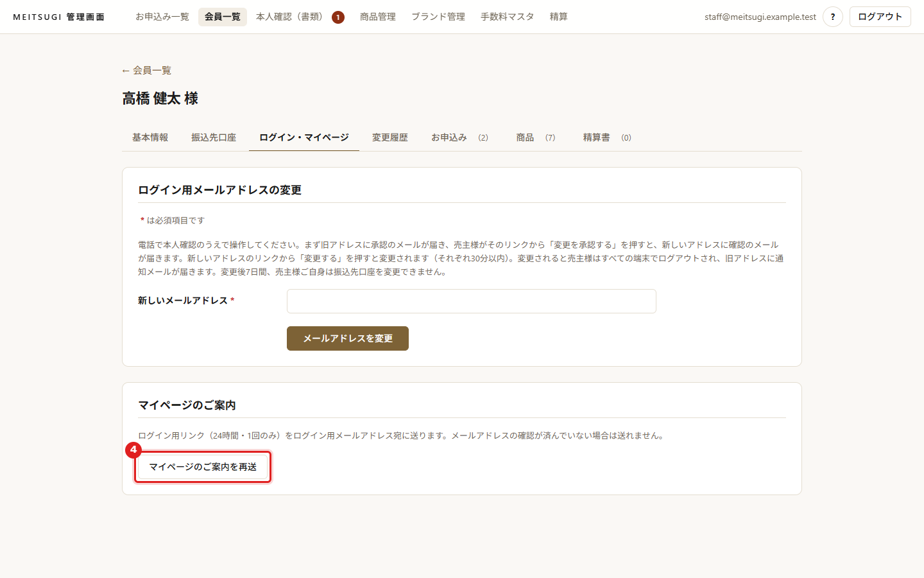Open the 手数料マスタ menu
This screenshot has width=924, height=578.
tap(508, 17)
